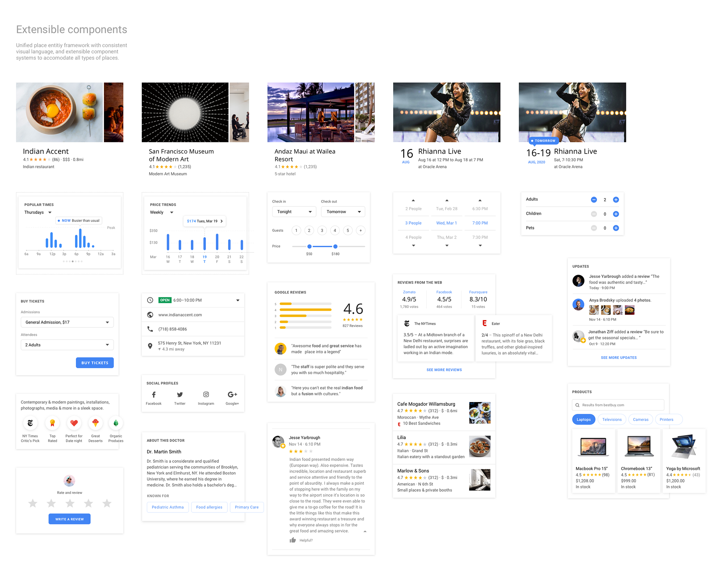Click the Mar 19 bar in price trends

pos(204,243)
